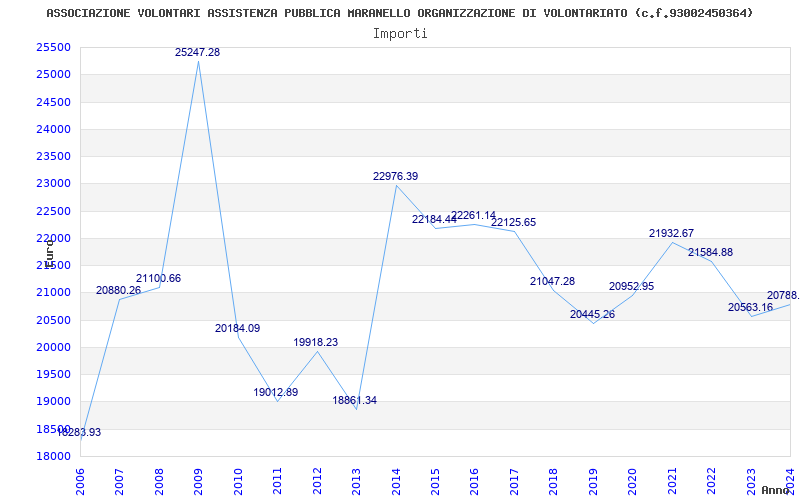Click y-axis tick 22500

[x=53, y=211]
